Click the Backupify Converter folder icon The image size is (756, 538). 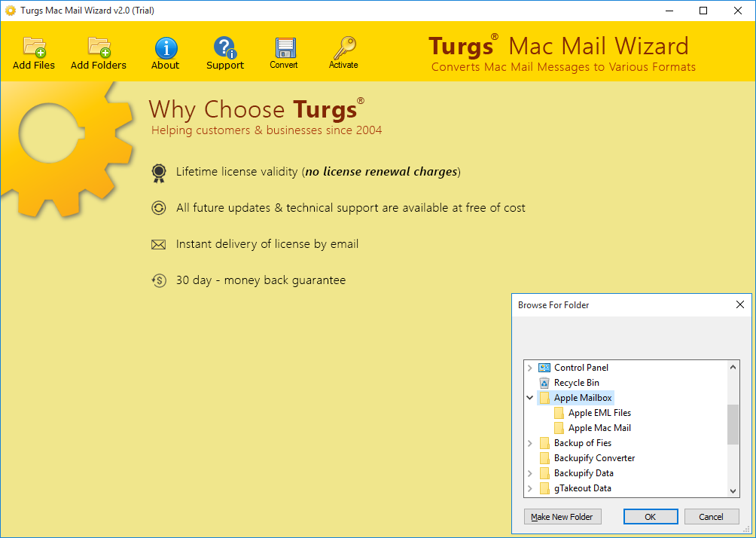[544, 458]
